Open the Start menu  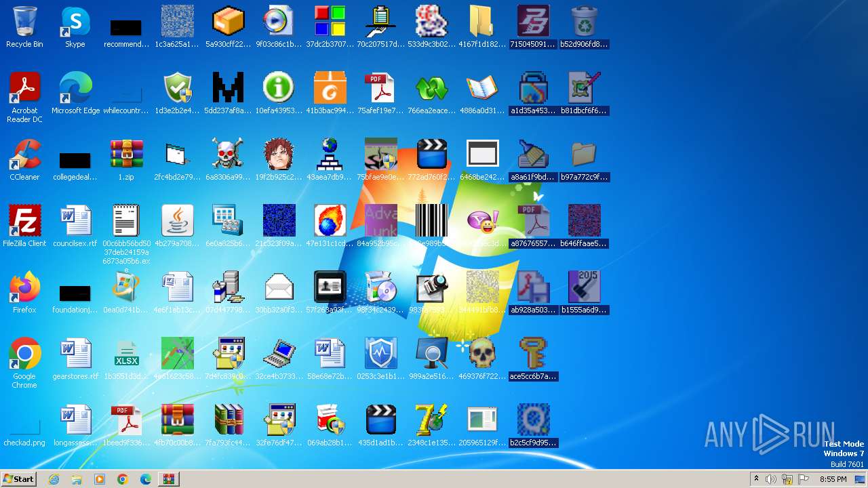19,479
